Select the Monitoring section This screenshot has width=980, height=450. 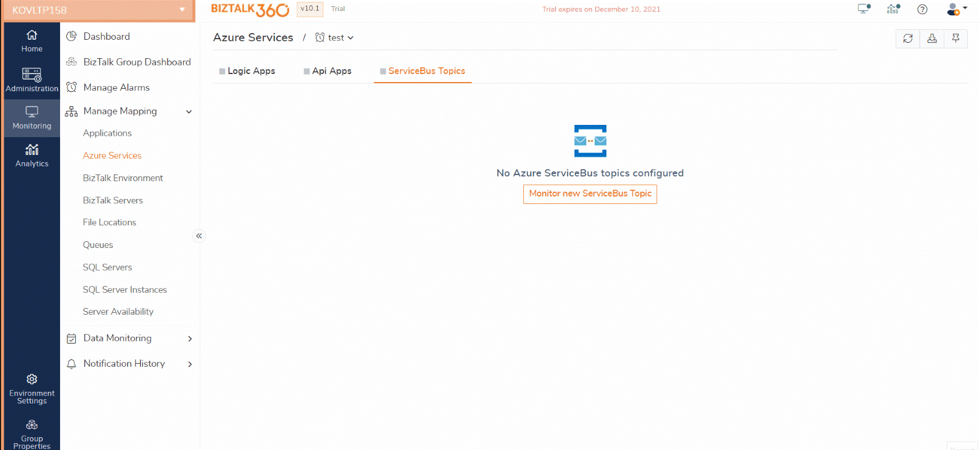[x=32, y=118]
